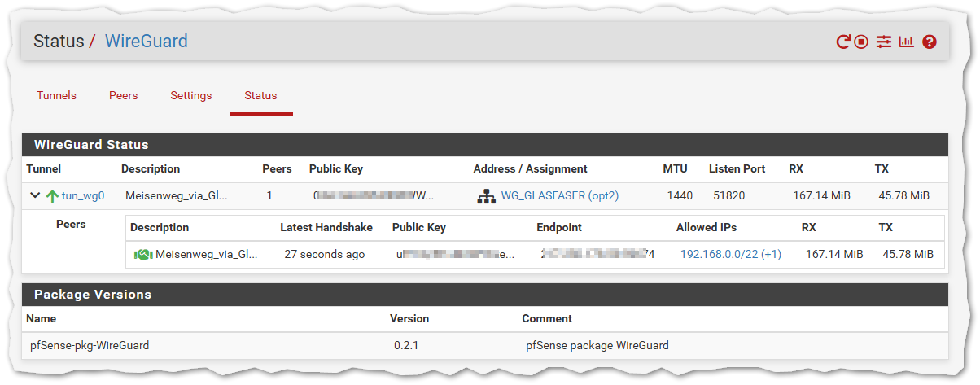
Task: Click the red help question mark
Action: pyautogui.click(x=930, y=42)
